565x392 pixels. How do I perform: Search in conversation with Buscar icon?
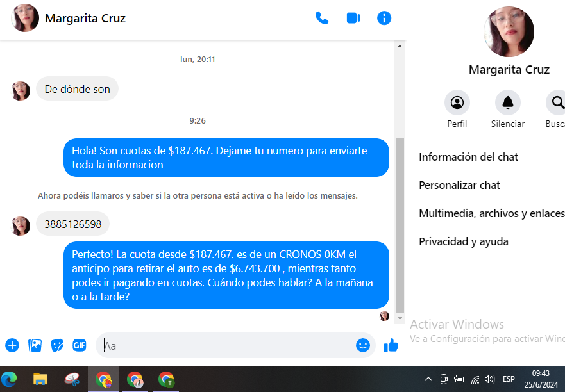557,102
